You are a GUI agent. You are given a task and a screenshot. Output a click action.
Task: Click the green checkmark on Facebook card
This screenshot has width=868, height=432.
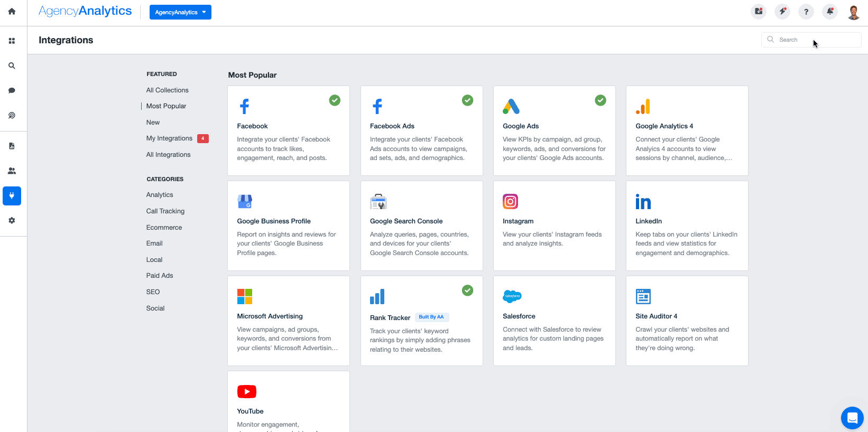click(x=335, y=100)
